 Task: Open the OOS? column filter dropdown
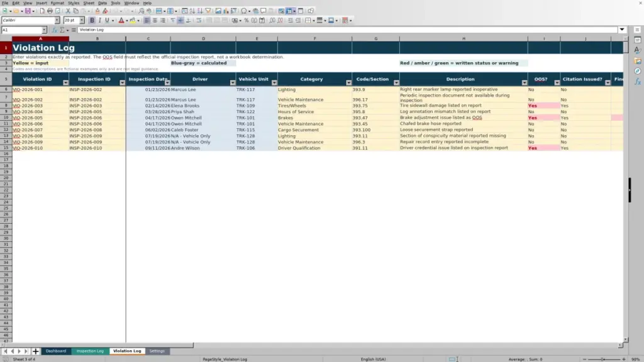tap(557, 83)
